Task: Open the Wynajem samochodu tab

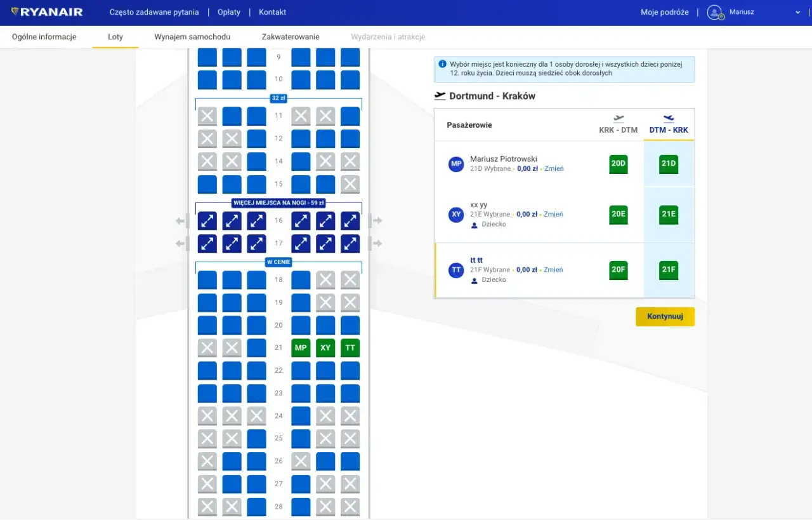Action: coord(192,37)
